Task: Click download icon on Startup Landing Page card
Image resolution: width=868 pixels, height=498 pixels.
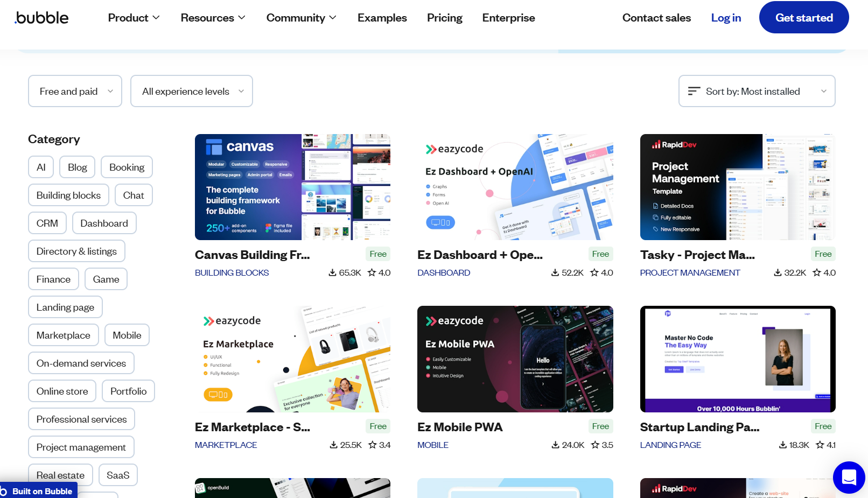Action: (783, 445)
